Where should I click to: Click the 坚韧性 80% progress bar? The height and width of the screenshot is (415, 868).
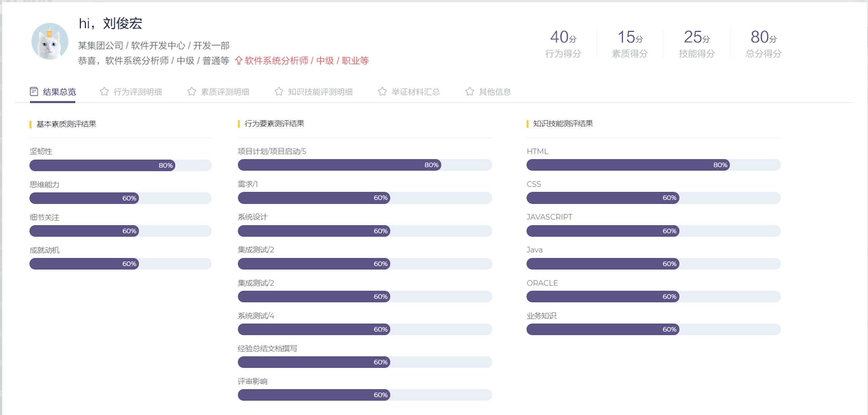(x=120, y=165)
